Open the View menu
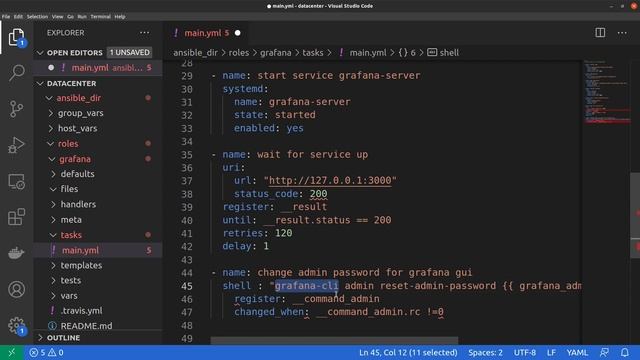This screenshot has width=640, height=360. point(57,17)
